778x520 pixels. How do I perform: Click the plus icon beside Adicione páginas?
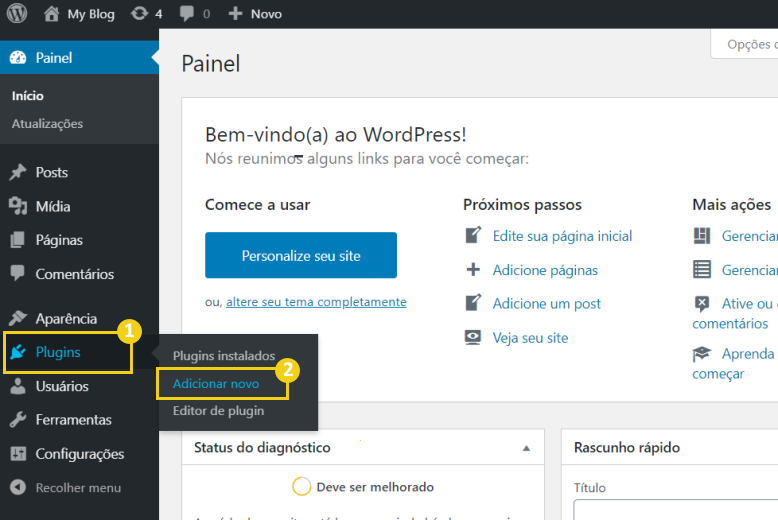point(473,269)
